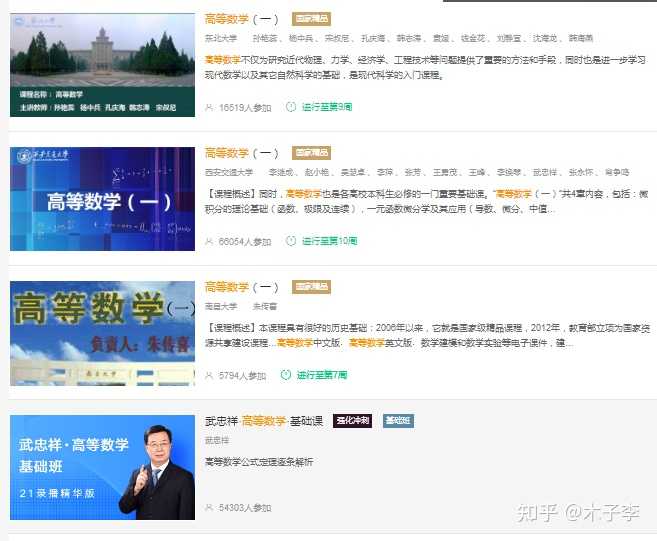Click the 16519人参加 participant count
The height and width of the screenshot is (541, 657).
245,108
